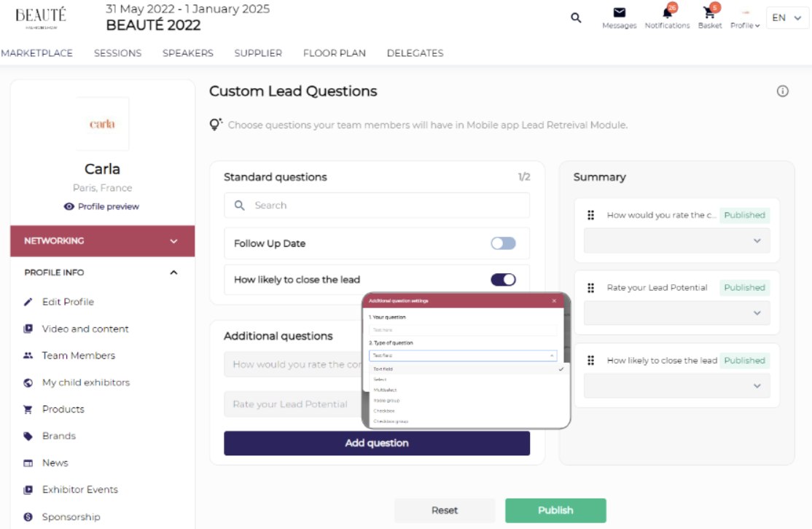Open the Basket cart icon
The height and width of the screenshot is (529, 812).
pos(708,13)
